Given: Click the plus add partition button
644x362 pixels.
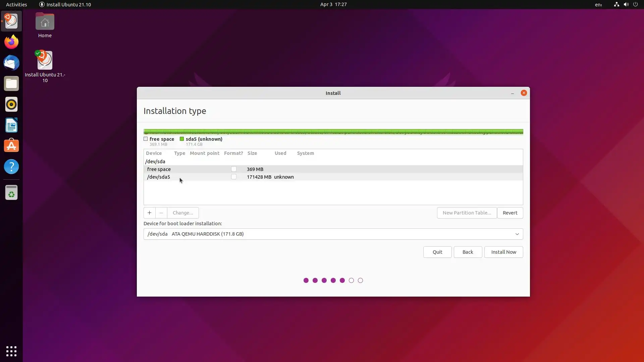Looking at the screenshot, I should 149,213.
